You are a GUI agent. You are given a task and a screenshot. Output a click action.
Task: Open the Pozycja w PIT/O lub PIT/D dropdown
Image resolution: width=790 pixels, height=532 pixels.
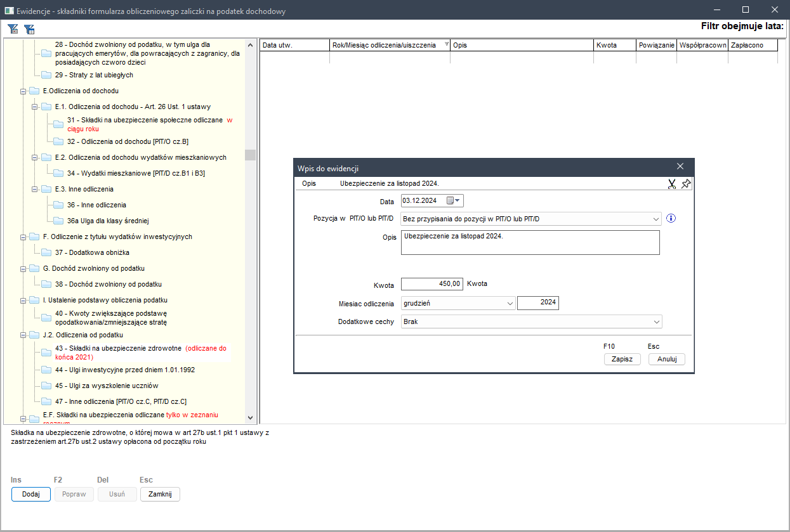point(656,219)
